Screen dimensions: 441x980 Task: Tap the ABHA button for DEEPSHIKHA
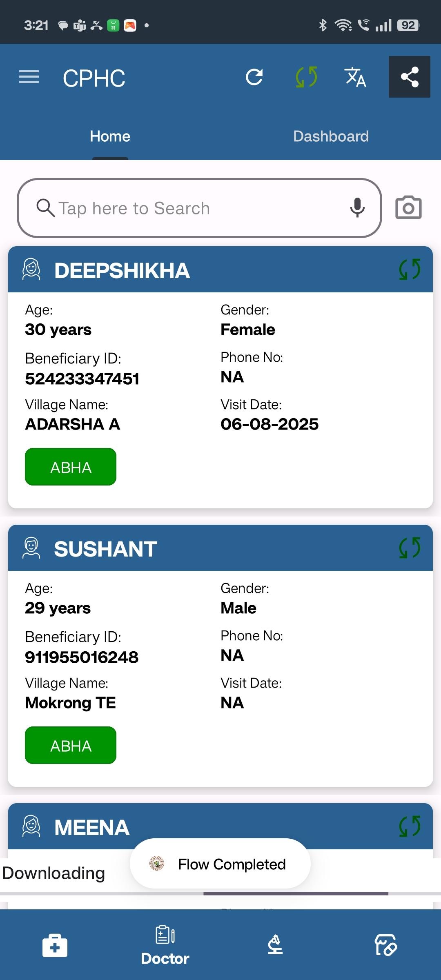(x=71, y=467)
